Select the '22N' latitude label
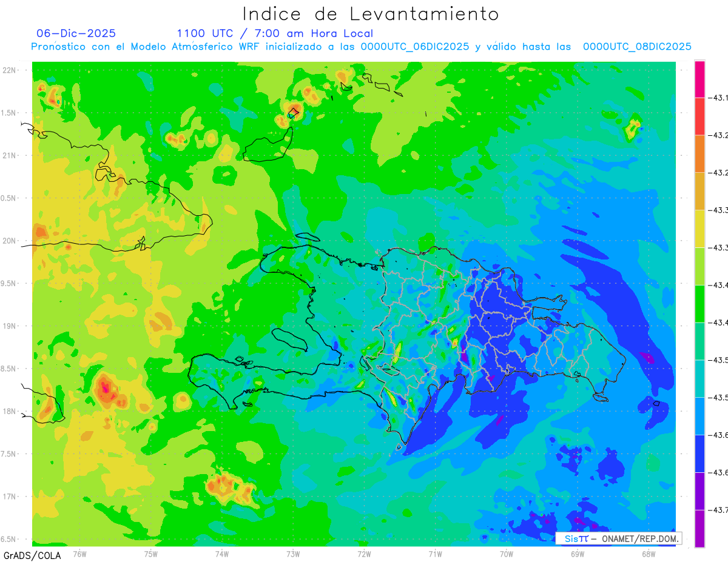Viewport: 728px width, 562px height. (x=8, y=70)
